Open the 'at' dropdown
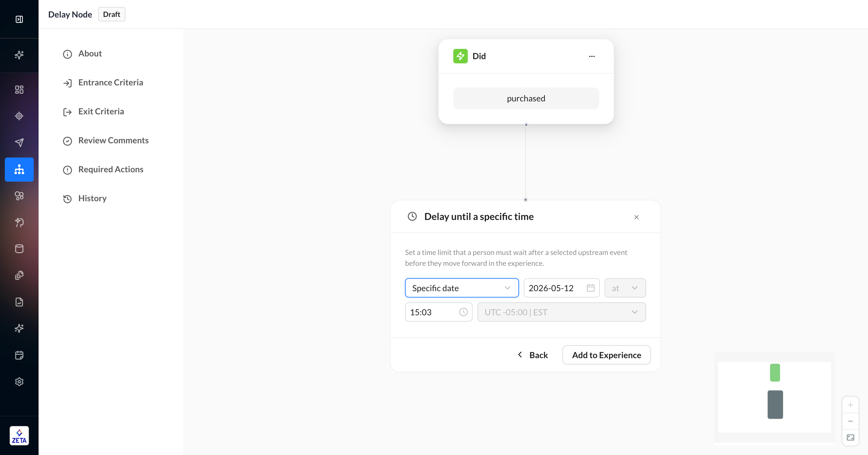868x455 pixels. (625, 288)
